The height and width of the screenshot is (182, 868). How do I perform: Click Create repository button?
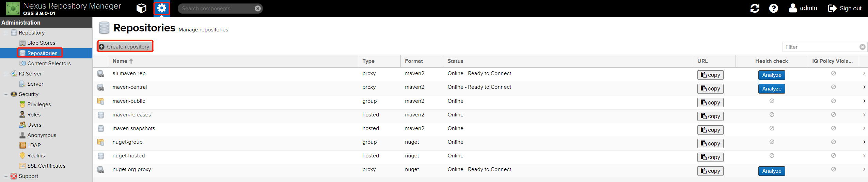(x=125, y=46)
